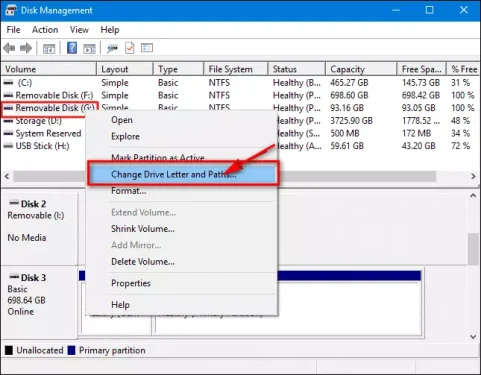
Task: Click the horizontal scrollbar thumb
Action: point(225,176)
